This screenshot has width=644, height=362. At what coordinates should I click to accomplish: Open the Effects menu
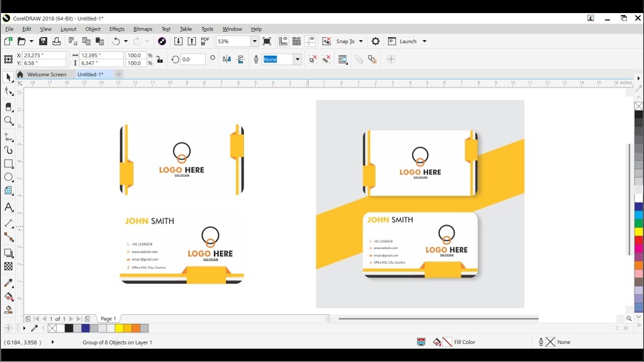[117, 29]
